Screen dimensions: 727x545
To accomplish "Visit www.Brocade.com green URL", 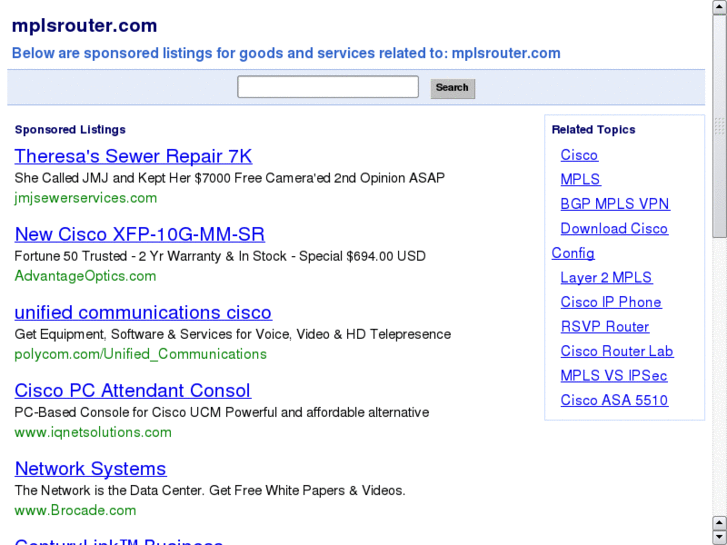I will pyautogui.click(x=75, y=510).
